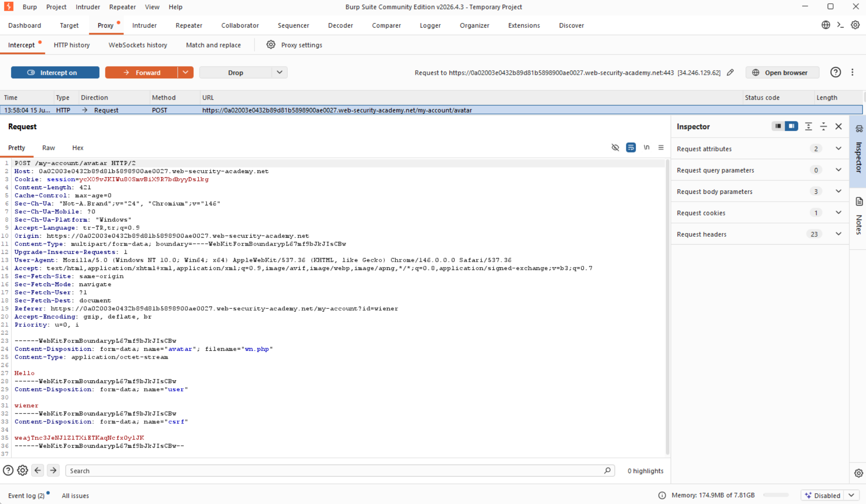Image resolution: width=866 pixels, height=504 pixels.
Task: Toggle the Intercept on button
Action: (x=55, y=72)
